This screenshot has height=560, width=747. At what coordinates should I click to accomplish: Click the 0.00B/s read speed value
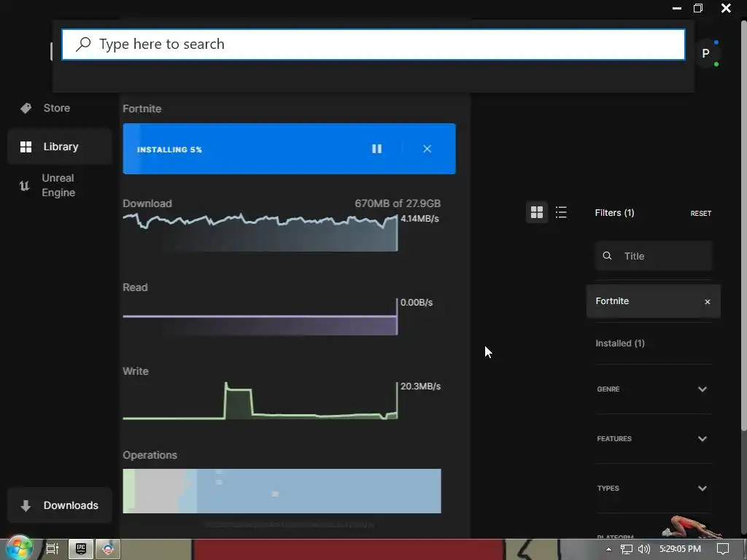tap(417, 303)
